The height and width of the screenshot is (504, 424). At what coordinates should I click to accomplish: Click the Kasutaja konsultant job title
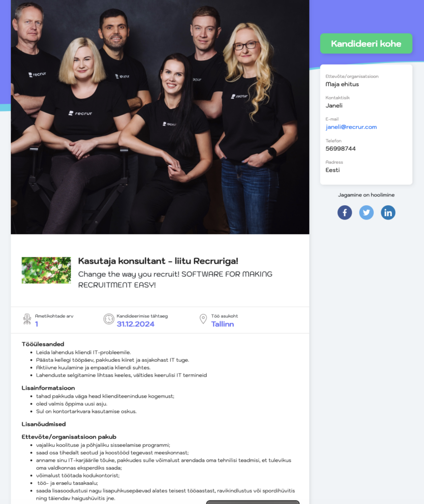pos(158,261)
